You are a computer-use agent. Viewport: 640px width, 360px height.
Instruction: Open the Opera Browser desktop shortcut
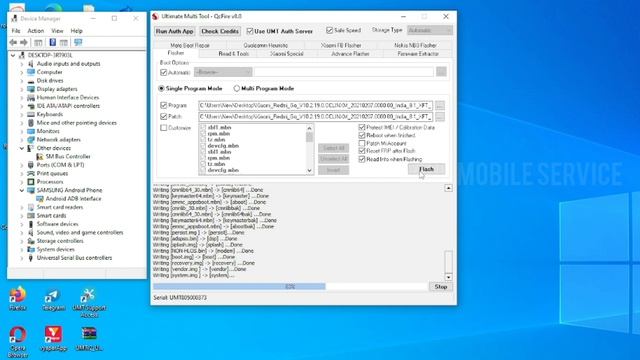(18, 342)
